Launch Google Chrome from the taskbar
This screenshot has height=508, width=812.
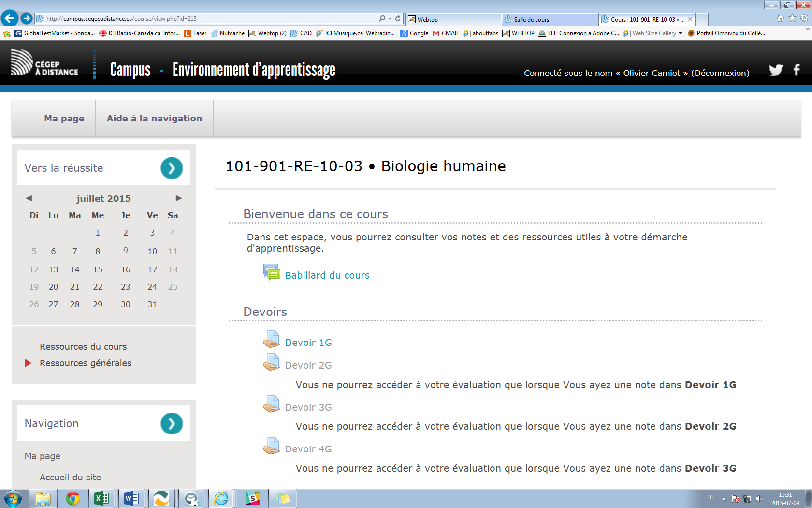click(73, 498)
